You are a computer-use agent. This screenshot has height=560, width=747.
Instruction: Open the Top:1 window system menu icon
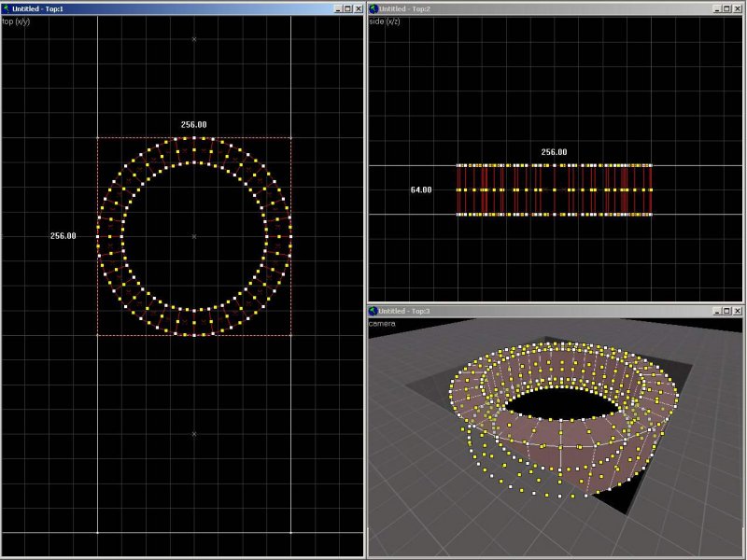coord(7,8)
